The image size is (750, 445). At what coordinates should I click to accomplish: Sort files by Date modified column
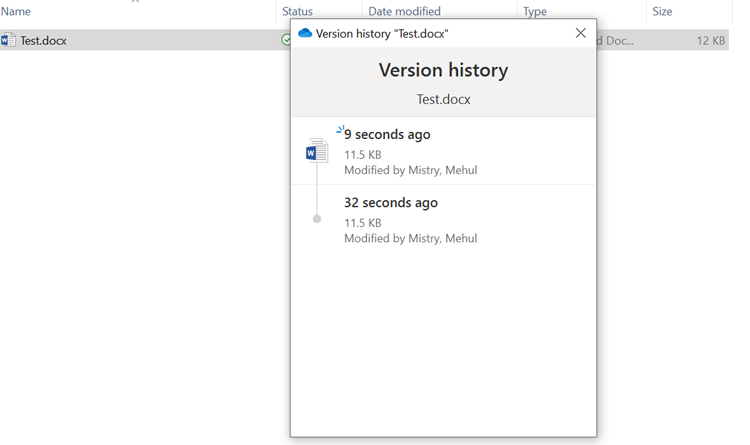coord(404,12)
